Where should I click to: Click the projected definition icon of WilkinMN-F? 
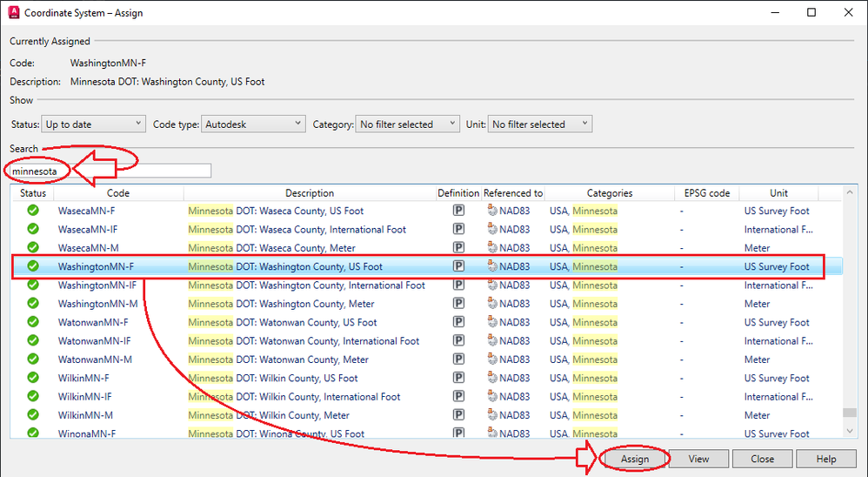[x=458, y=378]
